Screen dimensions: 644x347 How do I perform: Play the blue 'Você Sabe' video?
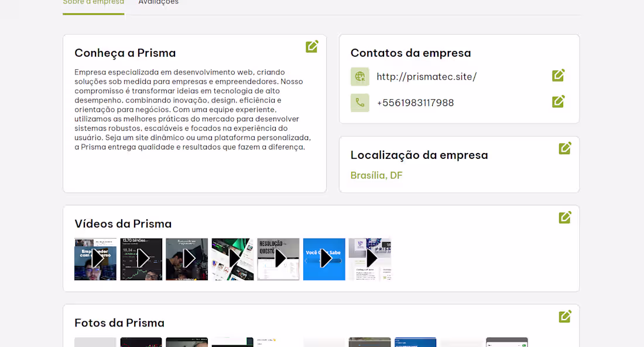pos(324,259)
